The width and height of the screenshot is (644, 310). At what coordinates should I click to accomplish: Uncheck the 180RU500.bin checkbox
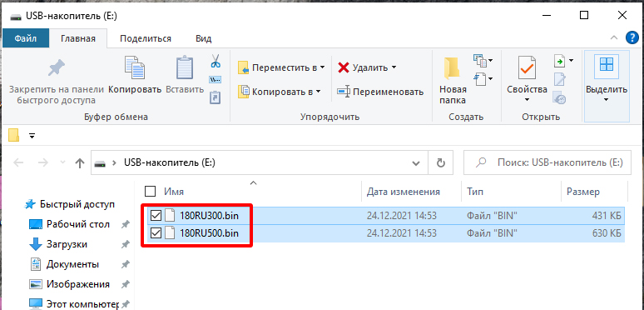point(156,233)
